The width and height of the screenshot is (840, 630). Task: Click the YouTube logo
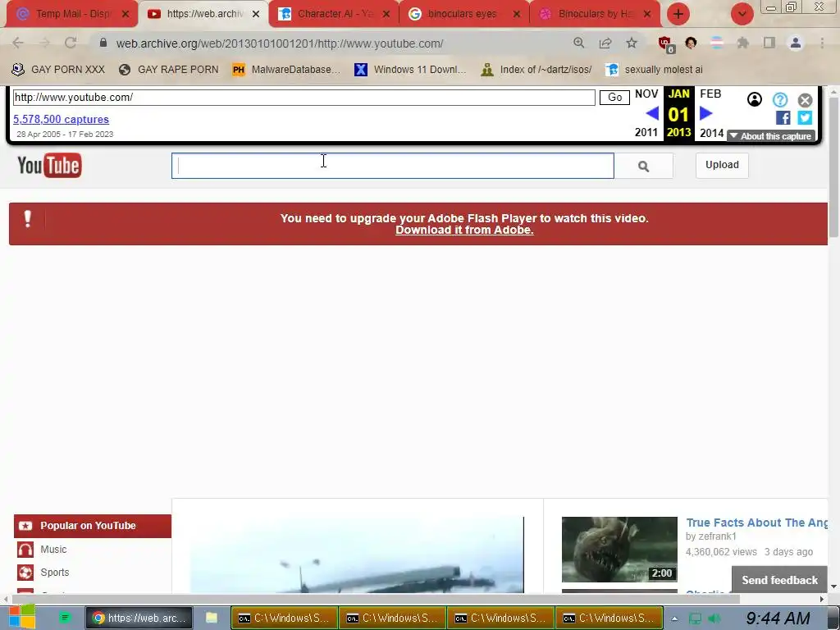pos(49,166)
